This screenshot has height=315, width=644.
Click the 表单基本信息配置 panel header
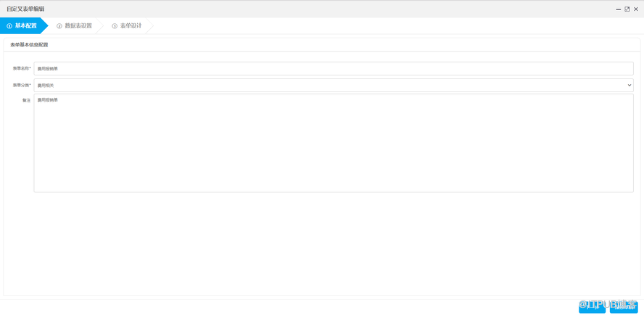[29, 45]
